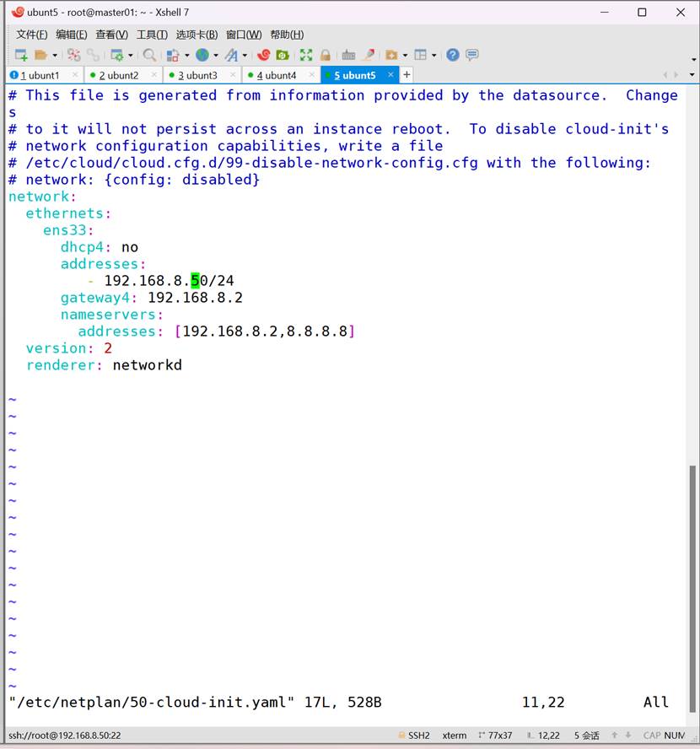The image size is (700, 749).
Task: Click the 'renderer: networkd' line
Action: [x=104, y=365]
